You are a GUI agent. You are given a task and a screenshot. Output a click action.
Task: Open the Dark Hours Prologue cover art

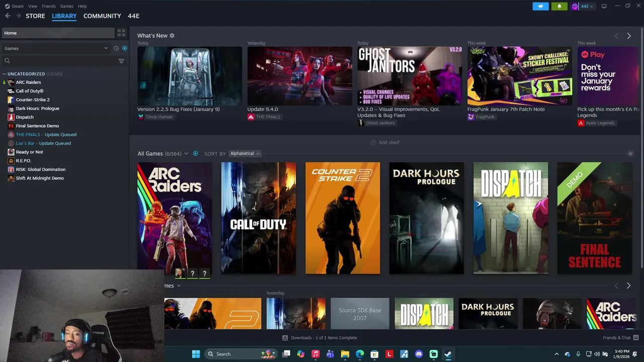point(427,218)
